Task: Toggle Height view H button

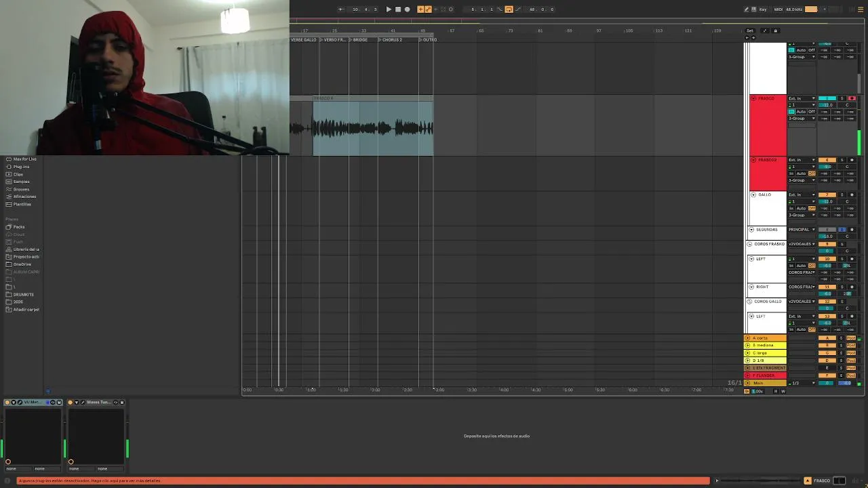Action: click(x=776, y=391)
